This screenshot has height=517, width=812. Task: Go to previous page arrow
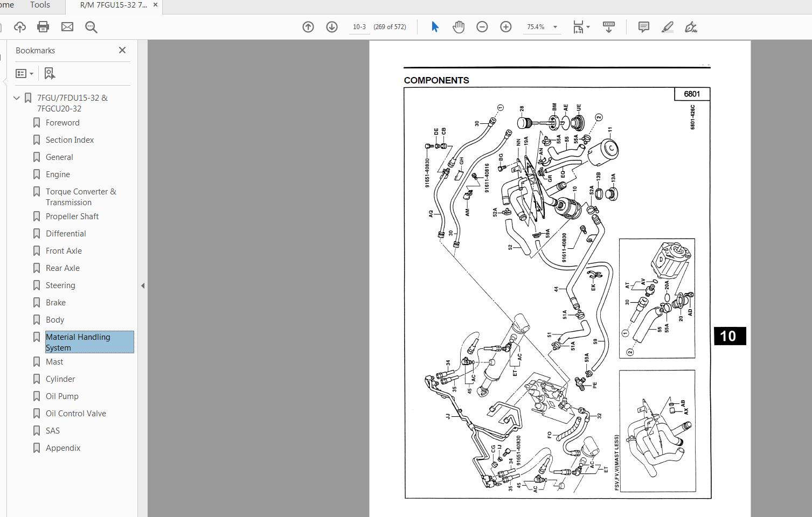click(308, 27)
